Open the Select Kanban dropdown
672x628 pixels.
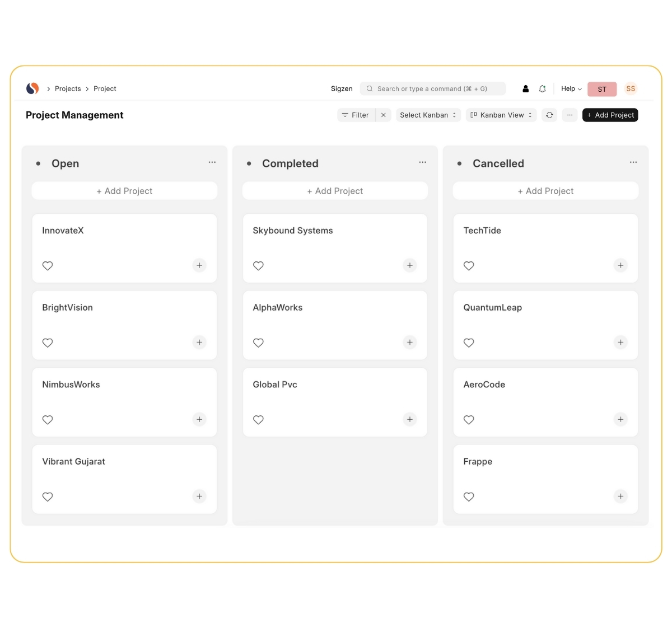(428, 115)
